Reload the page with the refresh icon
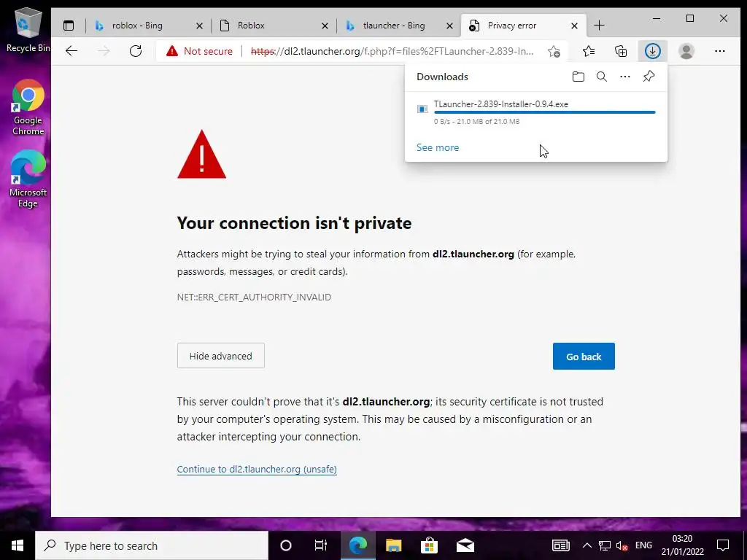 136,51
